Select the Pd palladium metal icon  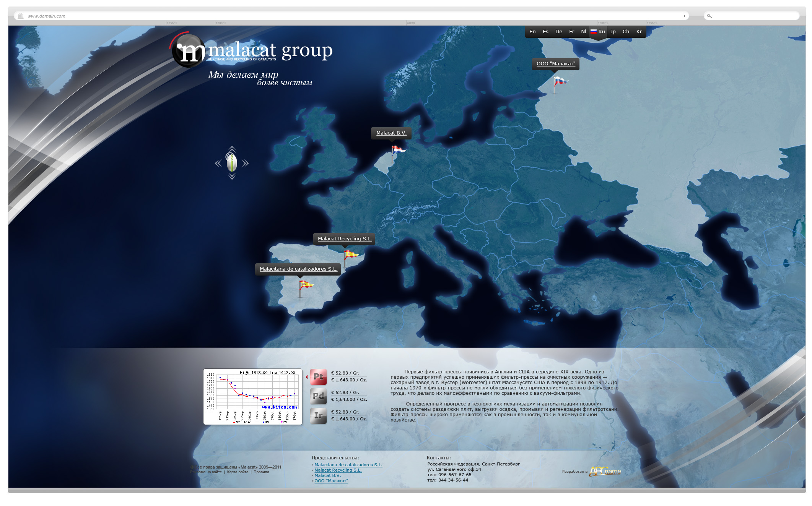(318, 396)
